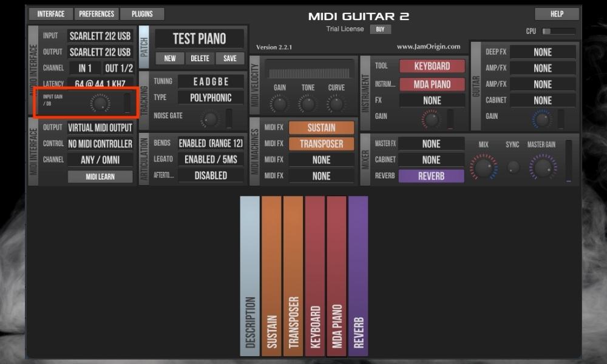Open the Test Piano patch selector

[x=199, y=39]
